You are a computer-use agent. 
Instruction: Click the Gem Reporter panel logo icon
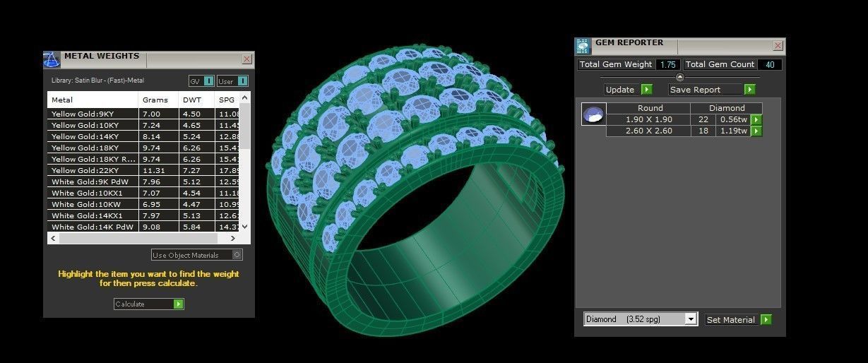(x=583, y=47)
